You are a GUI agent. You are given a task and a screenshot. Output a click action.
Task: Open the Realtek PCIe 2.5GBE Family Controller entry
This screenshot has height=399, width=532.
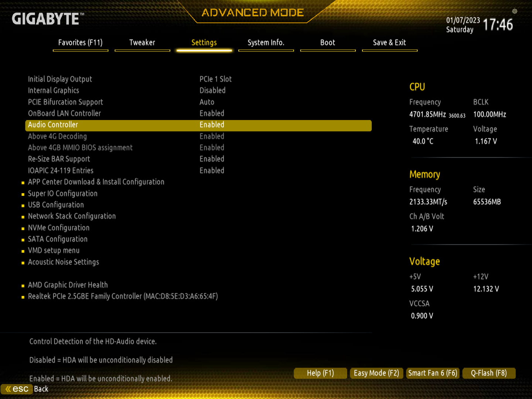coord(123,296)
